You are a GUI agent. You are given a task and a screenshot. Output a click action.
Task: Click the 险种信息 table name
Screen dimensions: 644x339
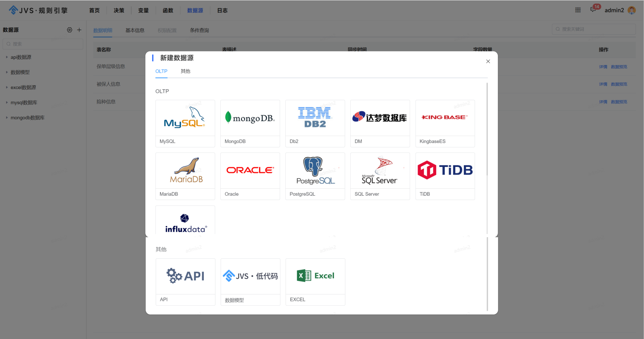(x=106, y=102)
